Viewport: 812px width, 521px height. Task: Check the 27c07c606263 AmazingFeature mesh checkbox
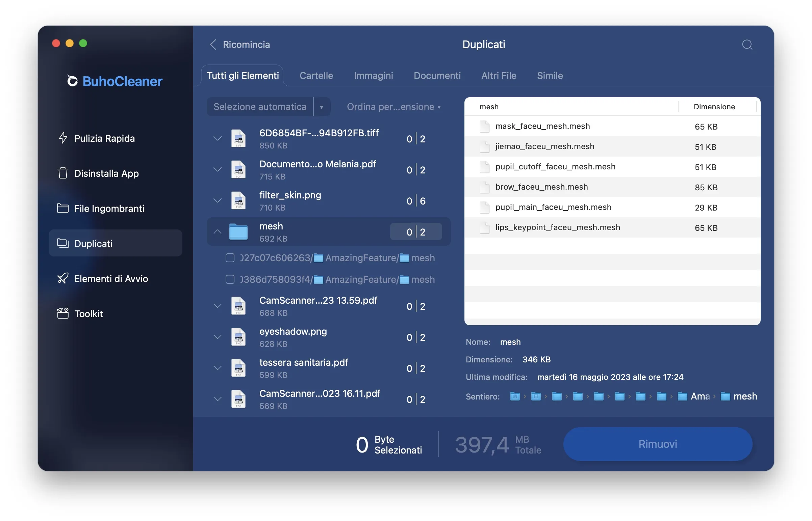(x=230, y=258)
